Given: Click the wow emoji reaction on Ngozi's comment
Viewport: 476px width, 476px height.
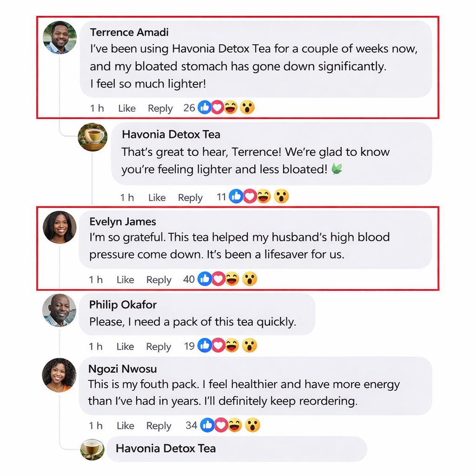Looking at the screenshot, I should (252, 425).
